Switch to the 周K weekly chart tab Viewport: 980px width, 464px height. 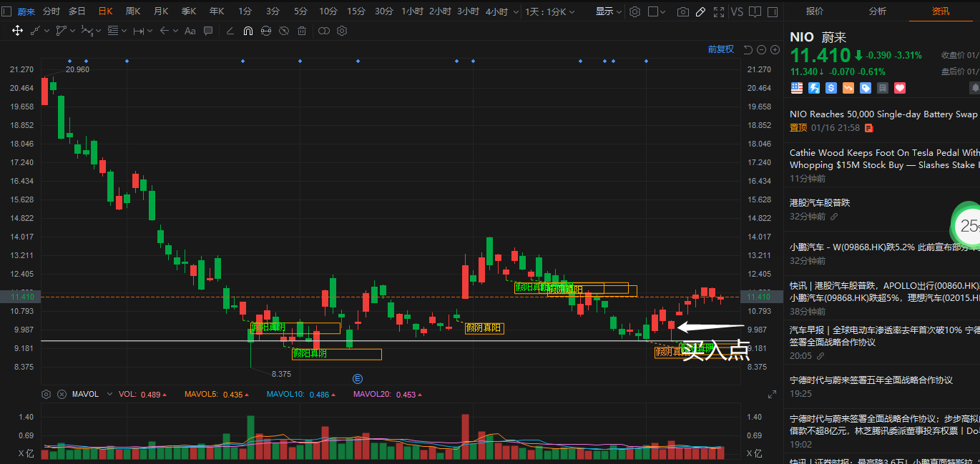pos(133,11)
